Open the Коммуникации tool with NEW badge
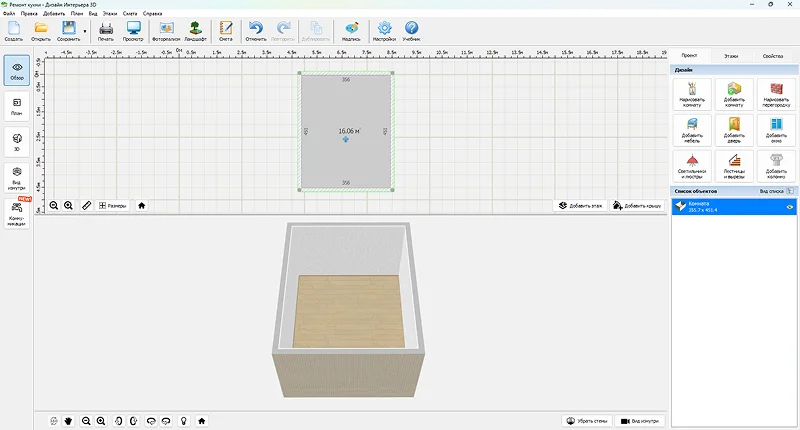800x430 pixels. tap(17, 213)
